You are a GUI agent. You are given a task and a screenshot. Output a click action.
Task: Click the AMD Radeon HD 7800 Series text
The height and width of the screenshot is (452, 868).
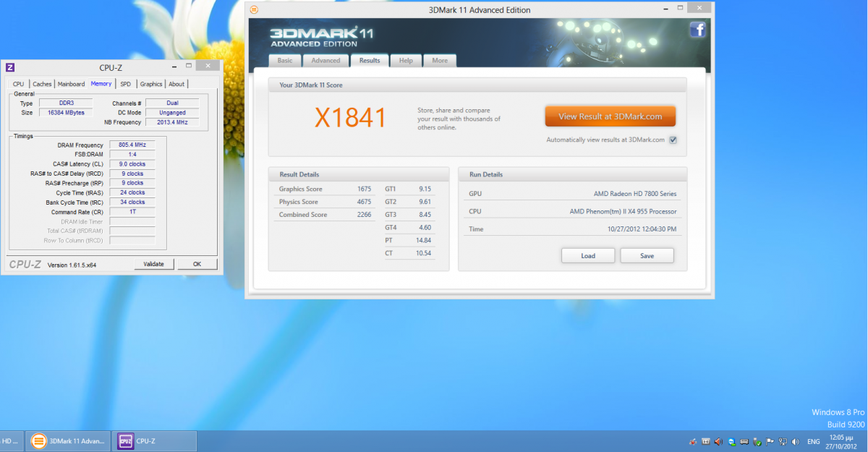point(634,194)
